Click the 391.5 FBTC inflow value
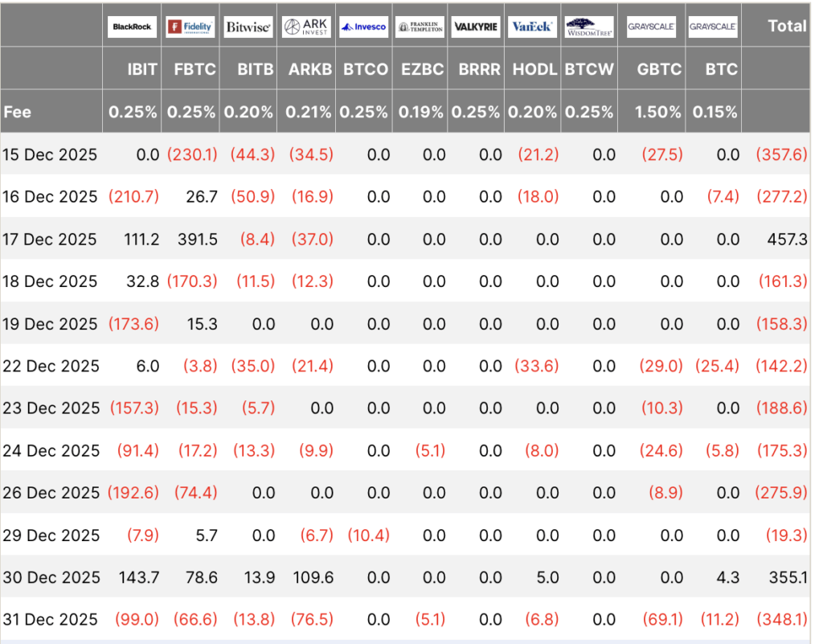 (x=195, y=239)
